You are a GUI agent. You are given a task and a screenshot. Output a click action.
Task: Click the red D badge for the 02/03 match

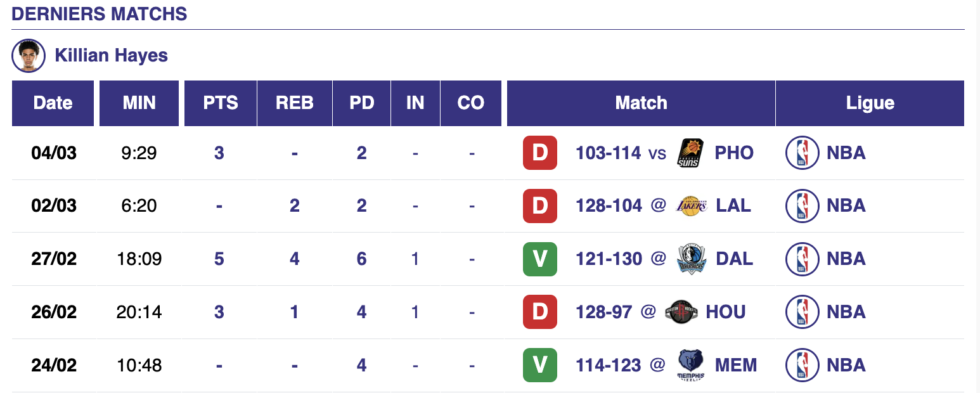click(539, 206)
